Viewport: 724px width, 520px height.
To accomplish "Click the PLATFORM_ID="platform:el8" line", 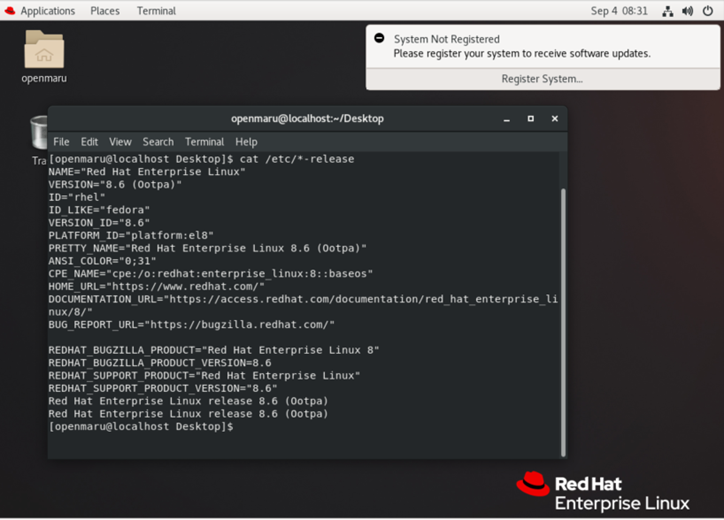I will pos(131,236).
